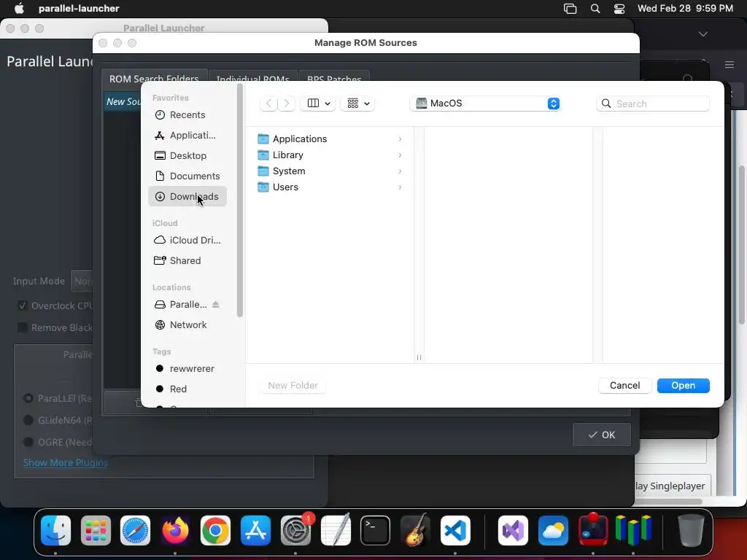
Task: Select GLideN64 plugin radio button
Action: (x=28, y=420)
